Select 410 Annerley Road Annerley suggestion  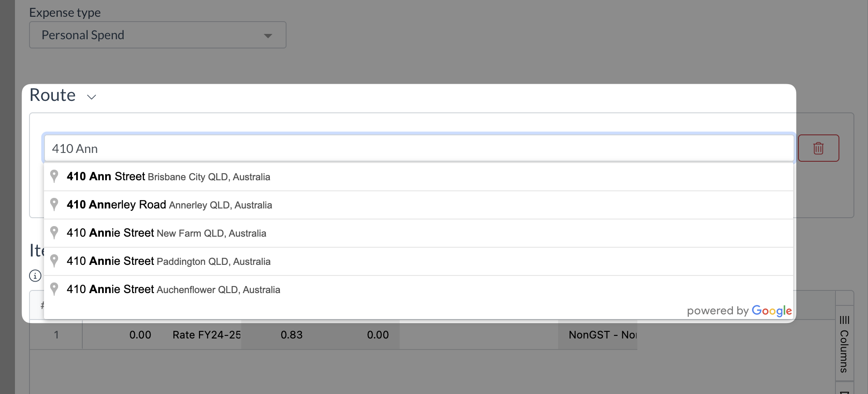[419, 205]
